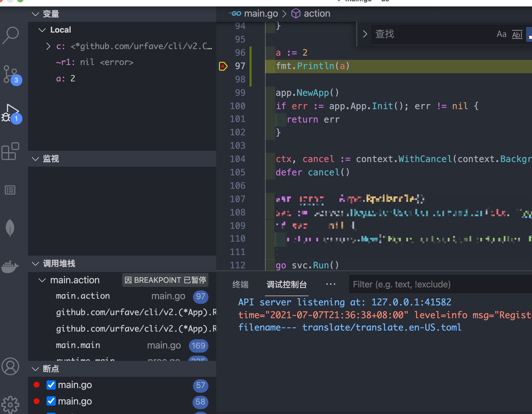The width and height of the screenshot is (532, 414).
Task: Select the variable a: 2
Action: point(122,79)
